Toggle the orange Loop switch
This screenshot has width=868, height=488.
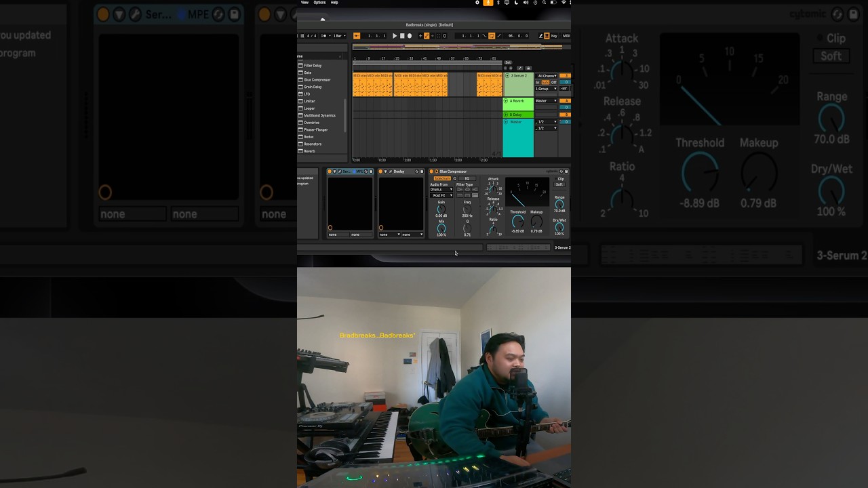pos(492,36)
